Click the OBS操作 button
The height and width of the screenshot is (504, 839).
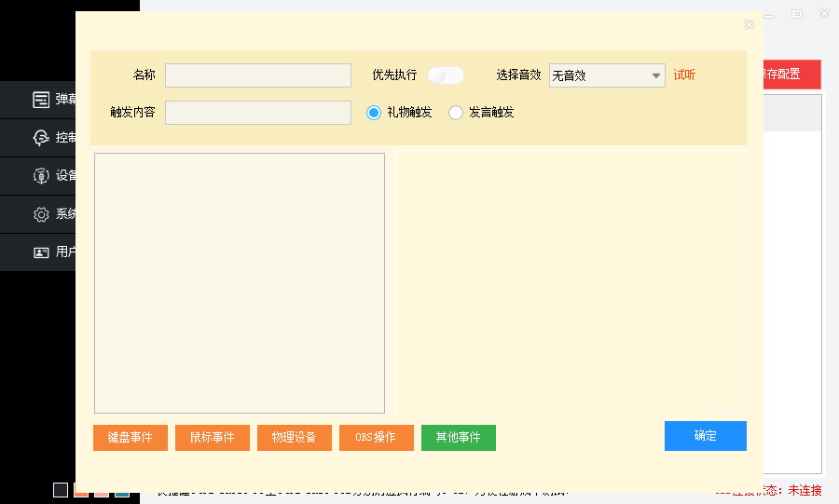377,438
